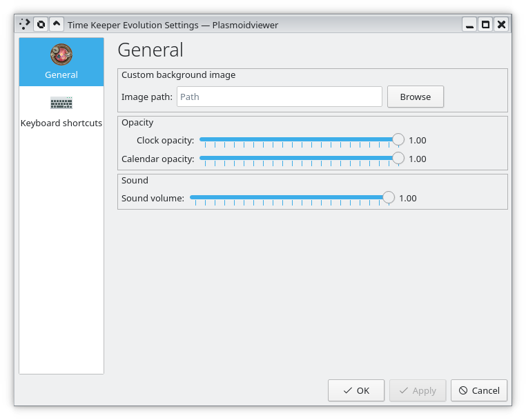Click the Calendar opacity: label
526x420 pixels.
pos(157,159)
